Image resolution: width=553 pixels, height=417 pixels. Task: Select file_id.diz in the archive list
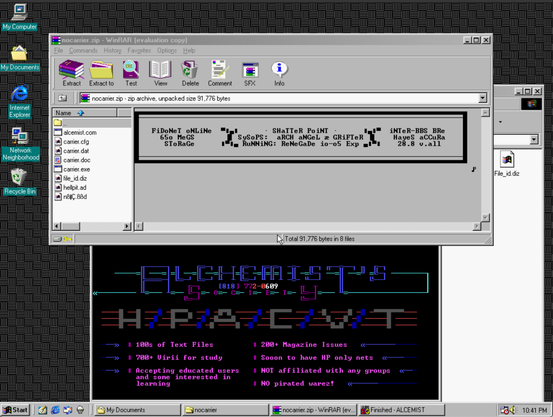(75, 178)
